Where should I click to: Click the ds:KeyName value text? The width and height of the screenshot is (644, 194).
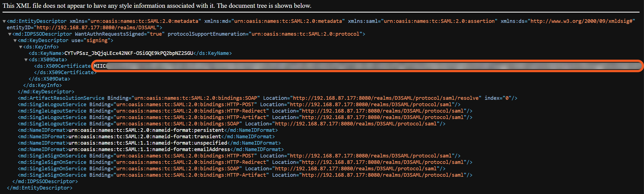click(x=129, y=53)
